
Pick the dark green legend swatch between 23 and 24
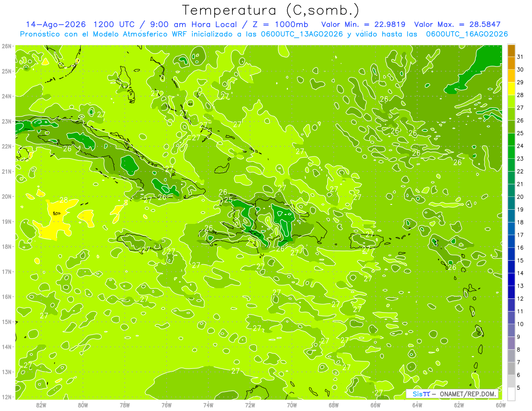point(511,152)
